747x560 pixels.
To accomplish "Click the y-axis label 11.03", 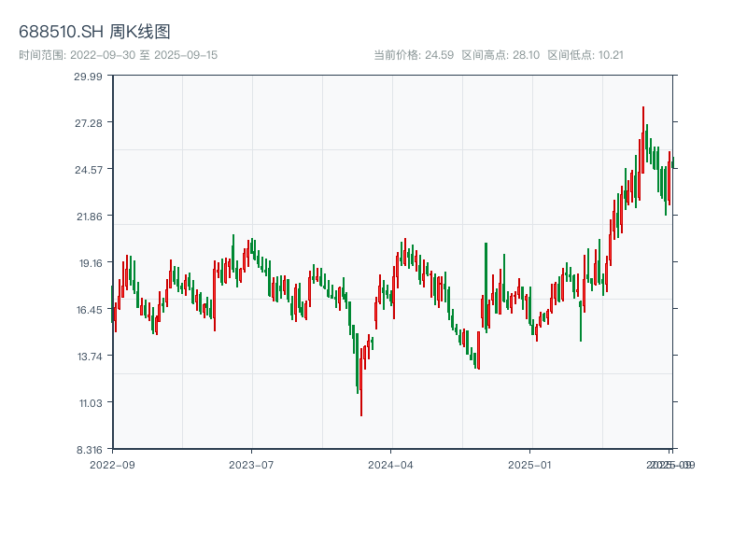I will click(91, 403).
